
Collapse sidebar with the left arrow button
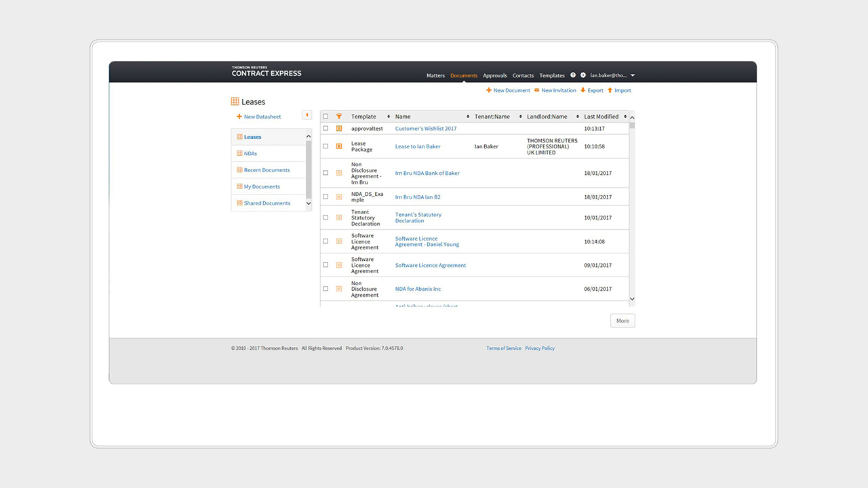click(x=307, y=115)
